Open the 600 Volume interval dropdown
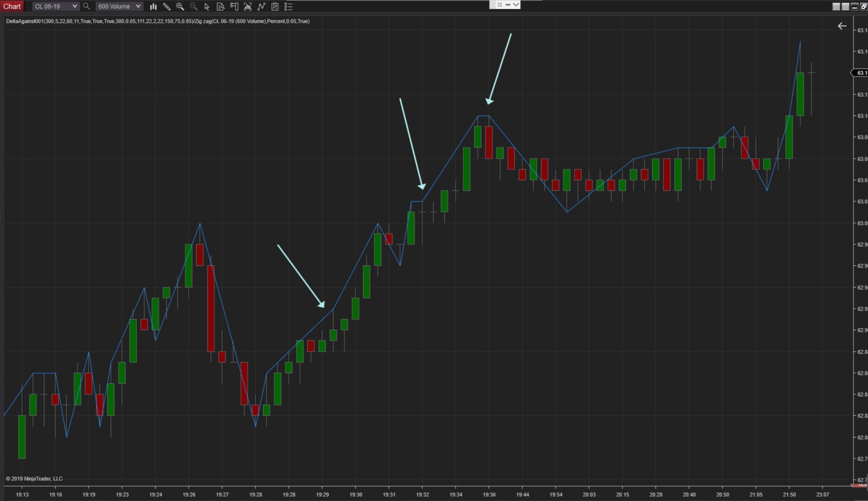Image resolution: width=868 pixels, height=501 pixels. 119,6
